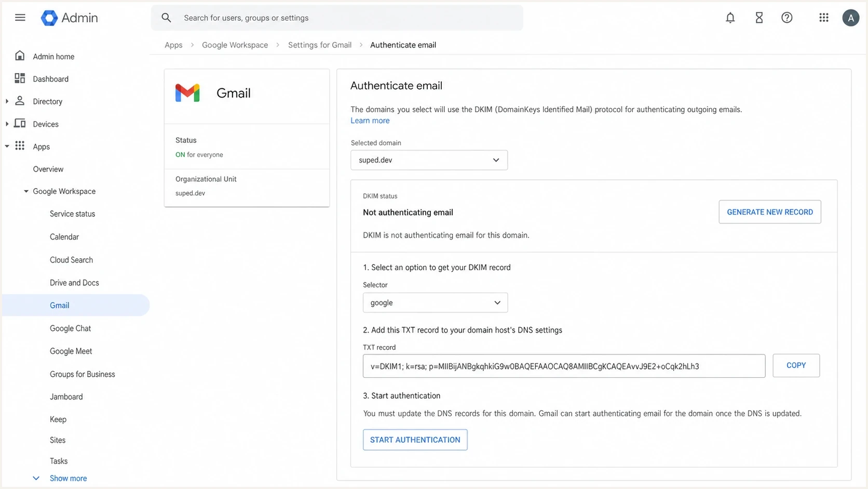
Task: Click the search users, groups or settings field
Action: coord(336,18)
